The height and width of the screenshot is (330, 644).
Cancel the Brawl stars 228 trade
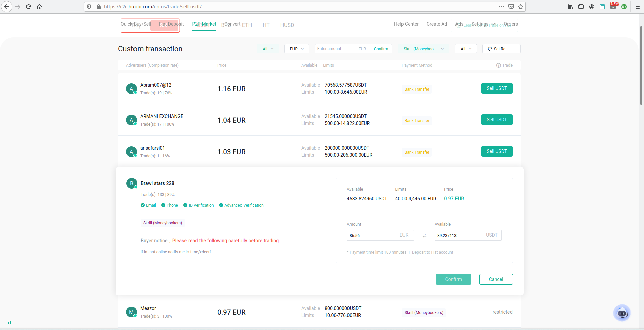point(496,279)
